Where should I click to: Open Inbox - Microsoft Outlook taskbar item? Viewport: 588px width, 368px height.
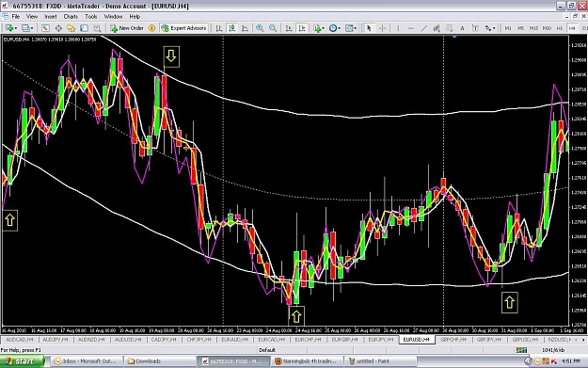pyautogui.click(x=86, y=361)
